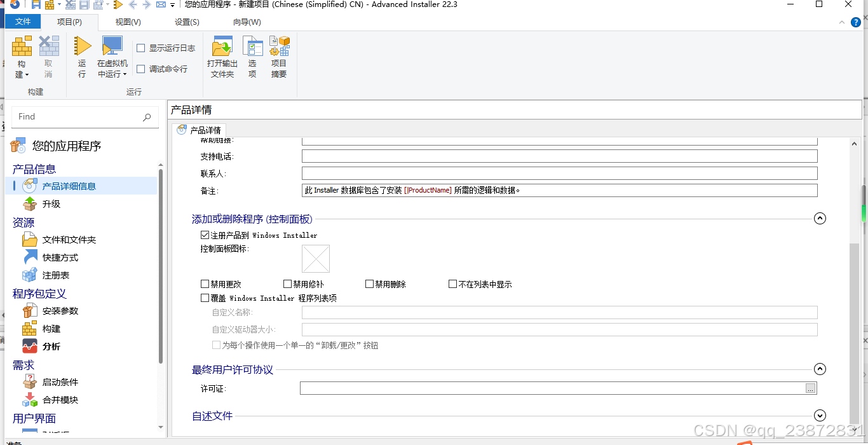The height and width of the screenshot is (445, 868).
Task: Open the 构建 dropdown arrow under Build
Action: [27, 75]
